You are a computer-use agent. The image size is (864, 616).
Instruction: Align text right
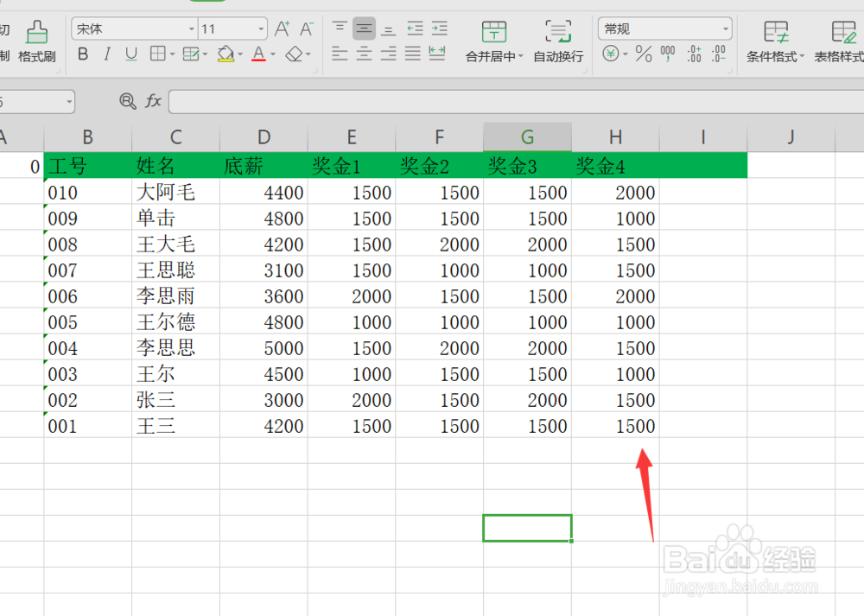click(389, 54)
